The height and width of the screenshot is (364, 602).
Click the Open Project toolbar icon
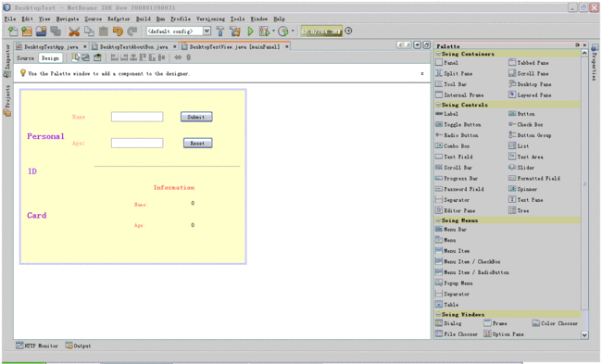pos(41,31)
